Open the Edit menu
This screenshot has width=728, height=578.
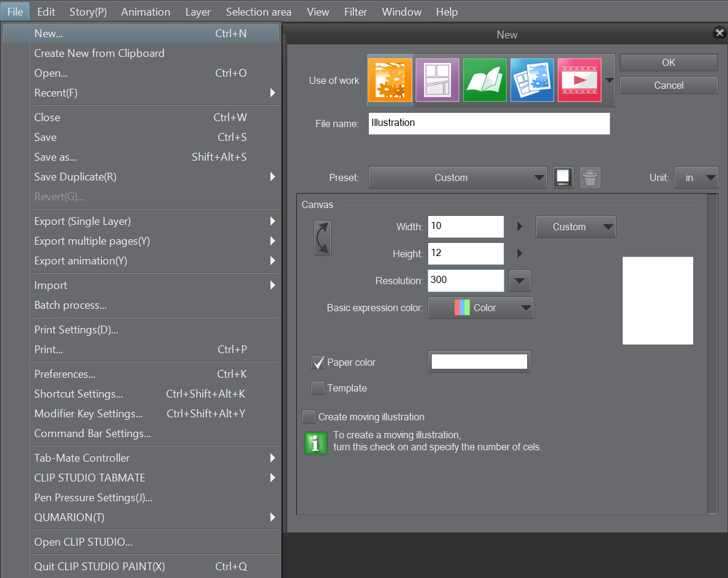pyautogui.click(x=46, y=11)
